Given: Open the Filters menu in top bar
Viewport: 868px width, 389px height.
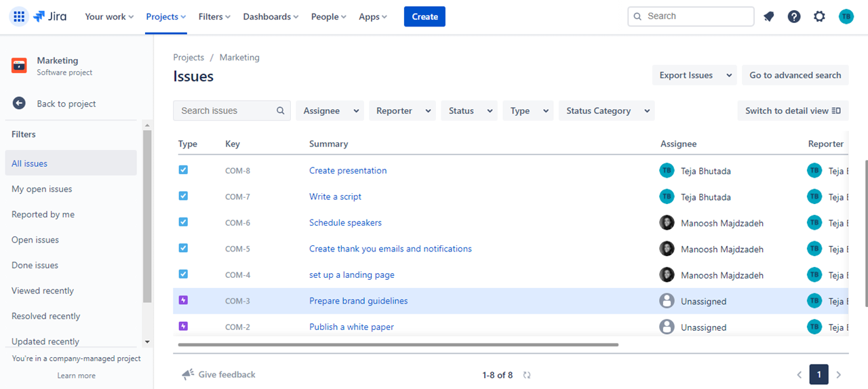Looking at the screenshot, I should [x=214, y=16].
